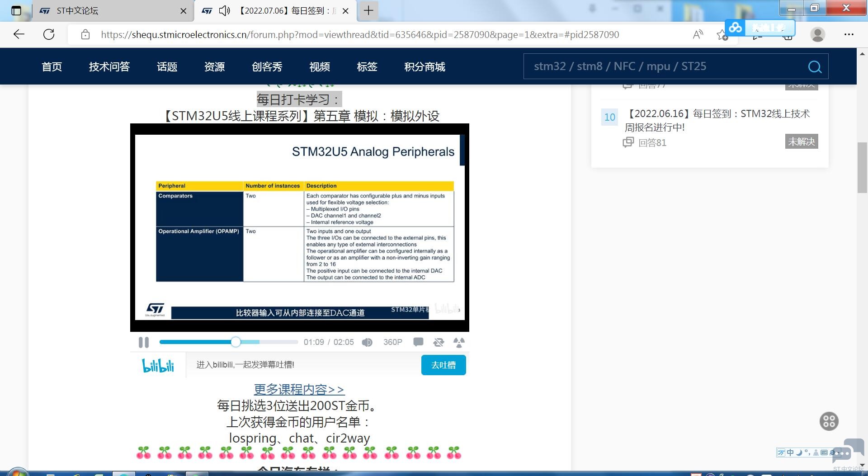Image resolution: width=868 pixels, height=476 pixels.
Task: Open 视频 navigation item
Action: coord(320,67)
